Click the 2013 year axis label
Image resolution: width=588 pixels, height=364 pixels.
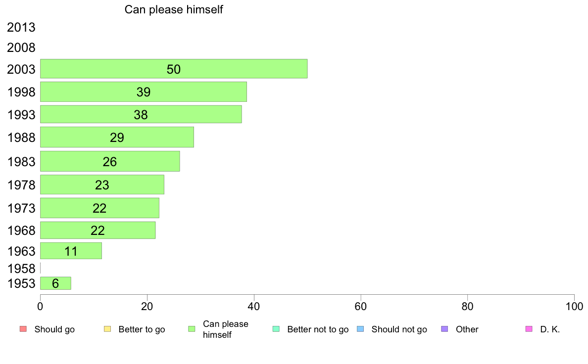(21, 27)
